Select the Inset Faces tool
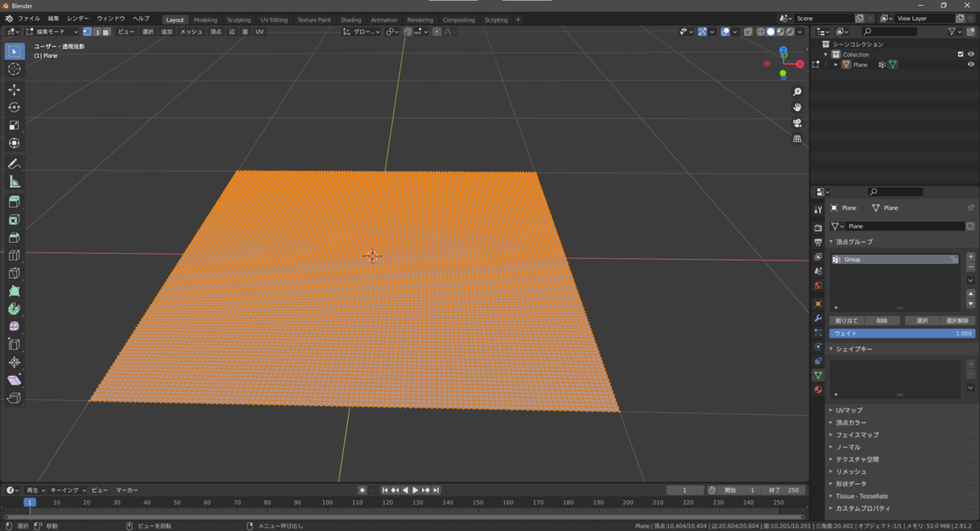This screenshot has height=531, width=980. coord(15,220)
